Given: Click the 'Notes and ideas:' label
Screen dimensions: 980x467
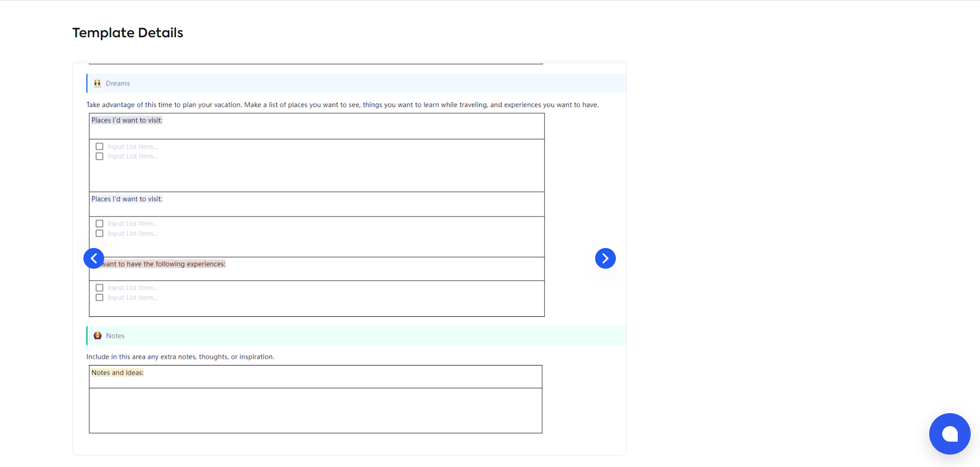Looking at the screenshot, I should pos(118,373).
